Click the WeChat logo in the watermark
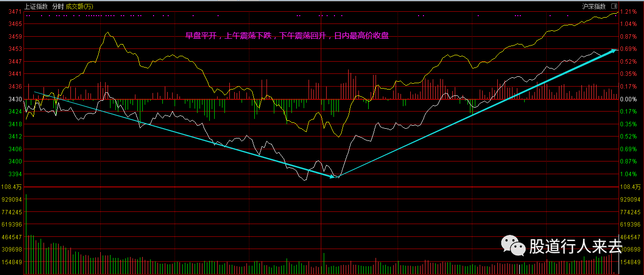644x275 pixels. point(512,245)
